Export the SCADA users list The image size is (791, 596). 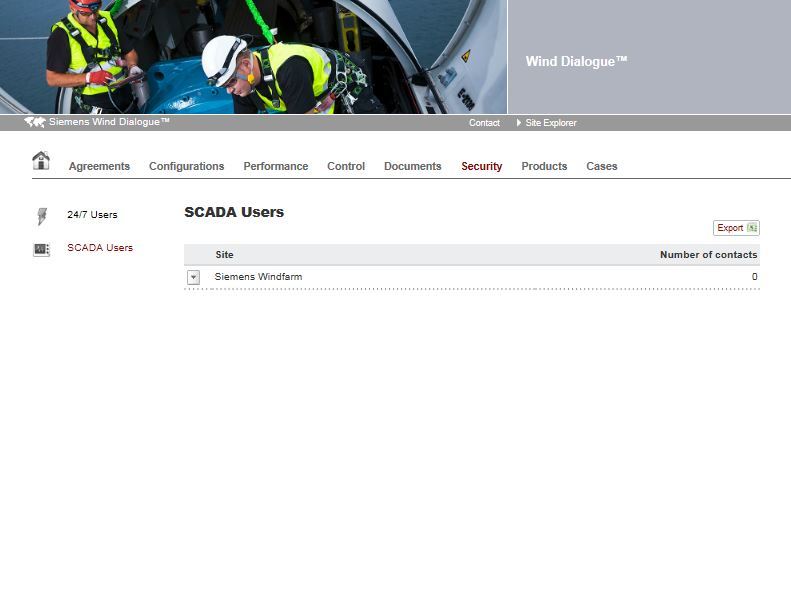point(737,228)
